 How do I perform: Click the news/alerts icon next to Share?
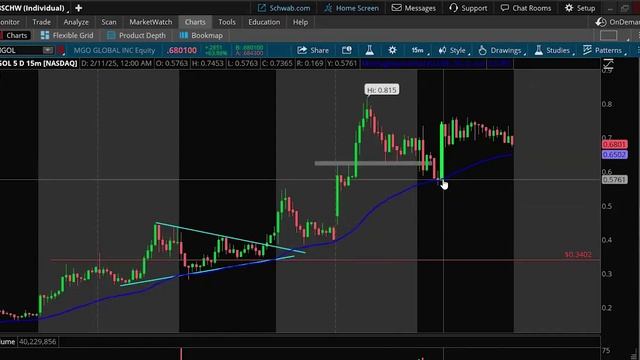(347, 50)
